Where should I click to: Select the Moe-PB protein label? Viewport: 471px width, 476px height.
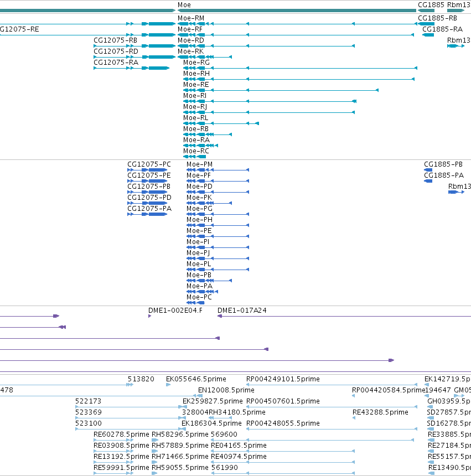199,275
